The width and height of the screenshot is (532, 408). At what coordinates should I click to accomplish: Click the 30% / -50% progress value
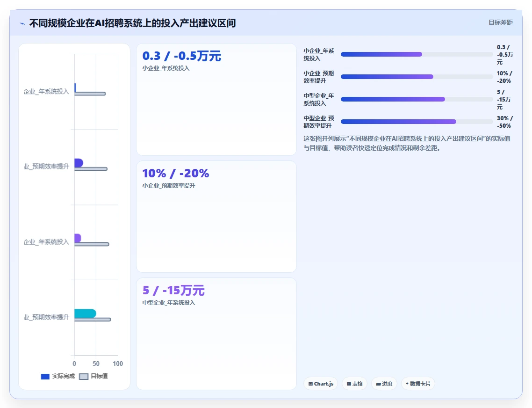(x=505, y=122)
